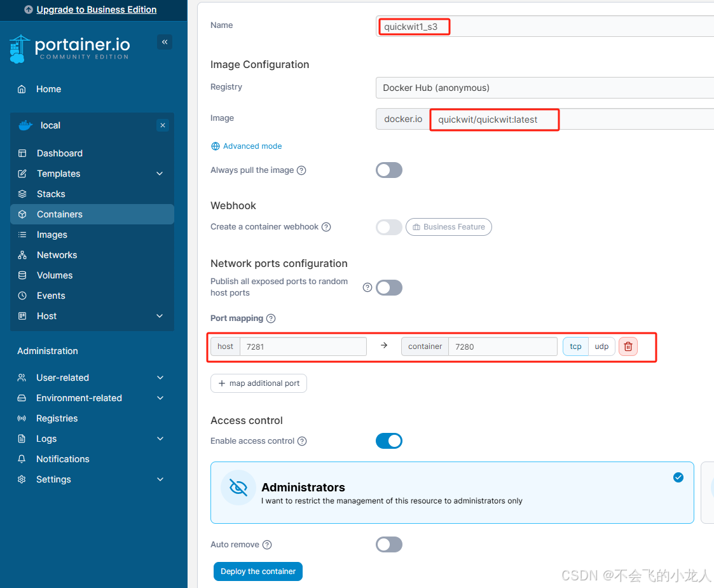
Task: Click help icon next to Port mapping
Action: tap(271, 318)
